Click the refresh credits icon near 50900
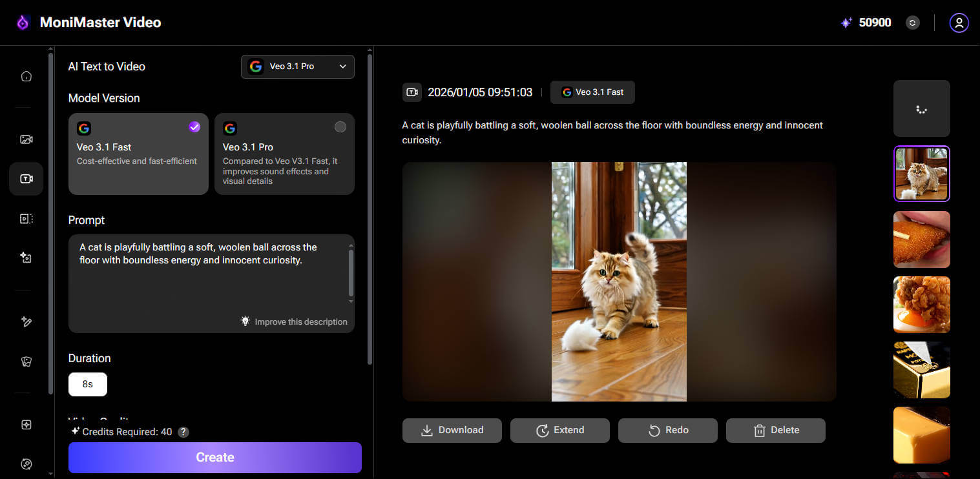The height and width of the screenshot is (479, 980). (912, 23)
